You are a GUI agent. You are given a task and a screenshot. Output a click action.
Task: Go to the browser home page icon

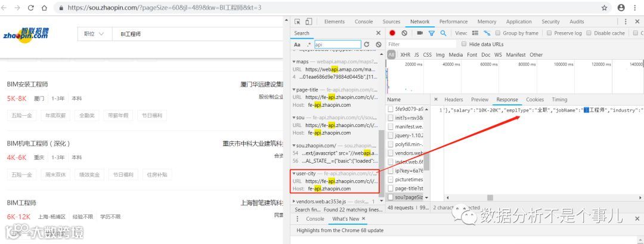click(x=44, y=7)
